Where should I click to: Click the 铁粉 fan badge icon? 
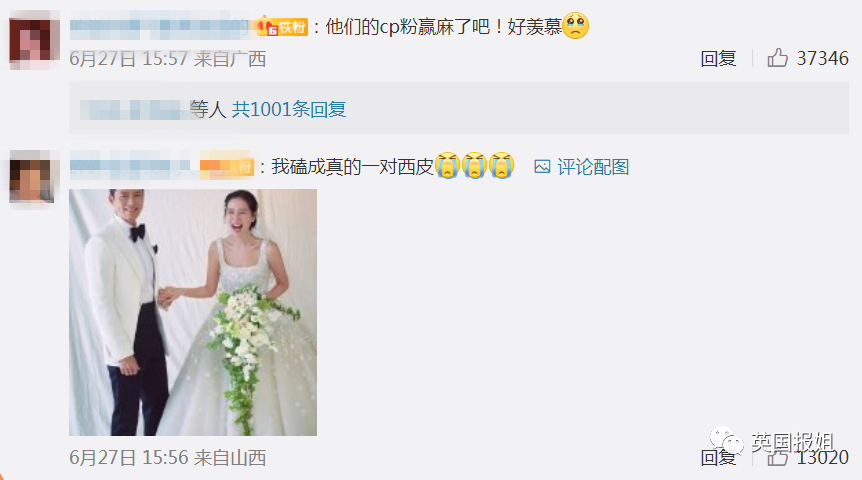coord(281,26)
